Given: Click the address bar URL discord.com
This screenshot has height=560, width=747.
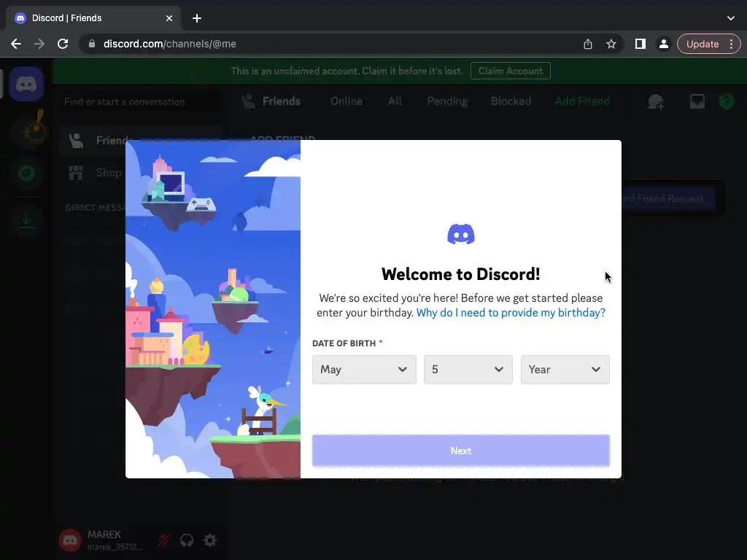Looking at the screenshot, I should 169,44.
